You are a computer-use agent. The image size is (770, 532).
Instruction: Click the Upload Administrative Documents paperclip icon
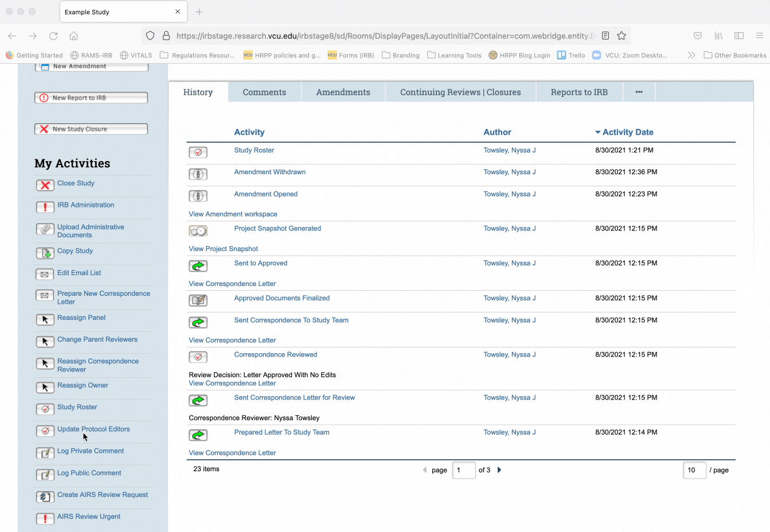45,229
